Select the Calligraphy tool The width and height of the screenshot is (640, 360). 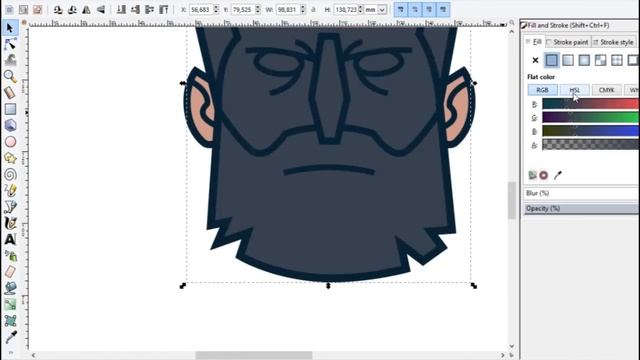[10, 223]
